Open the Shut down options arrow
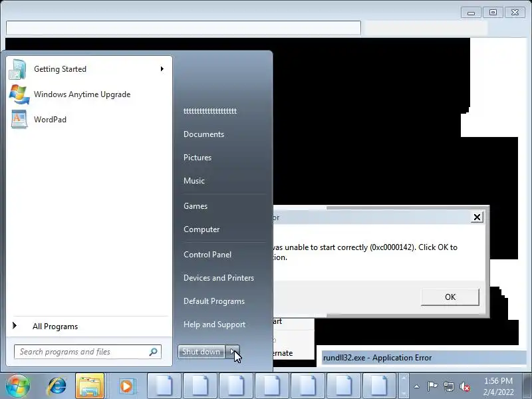532x399 pixels. coord(232,352)
